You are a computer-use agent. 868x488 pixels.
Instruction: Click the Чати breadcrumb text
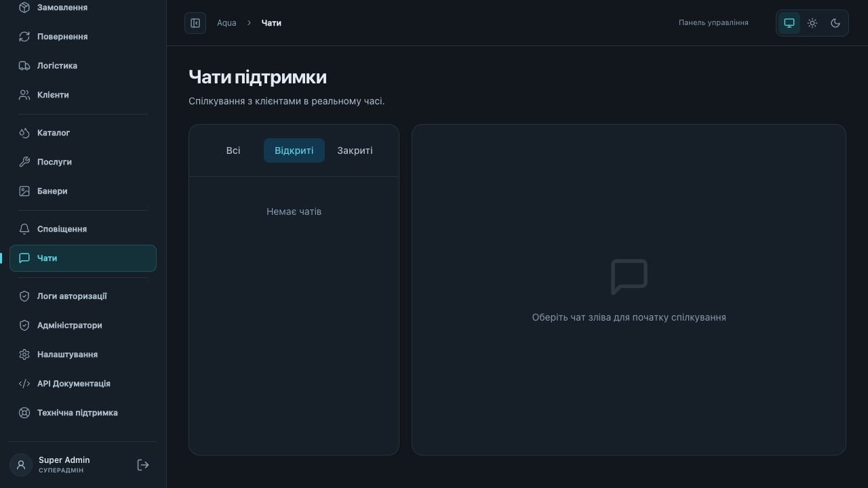click(271, 23)
